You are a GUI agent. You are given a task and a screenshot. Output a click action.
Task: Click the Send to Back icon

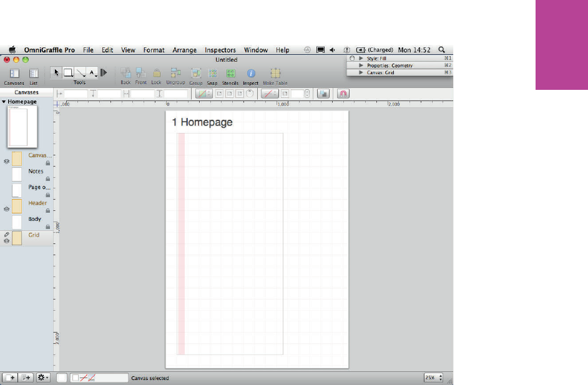[x=125, y=73]
